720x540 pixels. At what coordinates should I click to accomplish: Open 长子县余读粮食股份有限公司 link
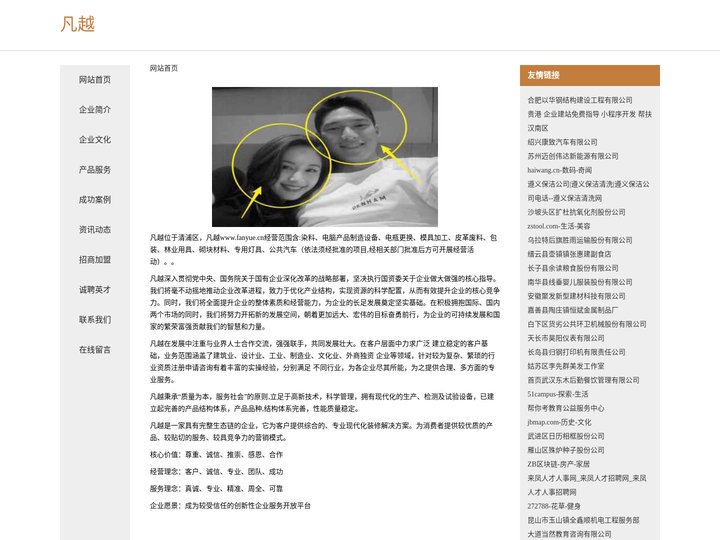tap(573, 268)
